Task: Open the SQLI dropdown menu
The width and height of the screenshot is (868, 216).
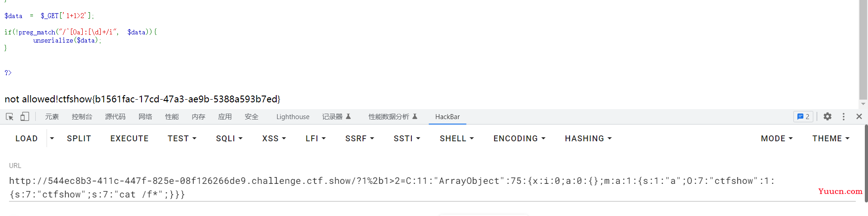Action: click(x=229, y=139)
